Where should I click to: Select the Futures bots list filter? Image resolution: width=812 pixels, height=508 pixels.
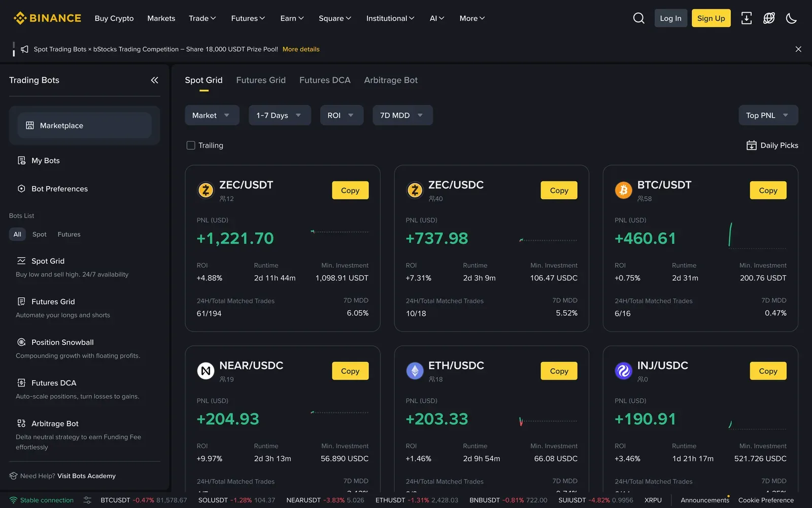click(x=69, y=234)
